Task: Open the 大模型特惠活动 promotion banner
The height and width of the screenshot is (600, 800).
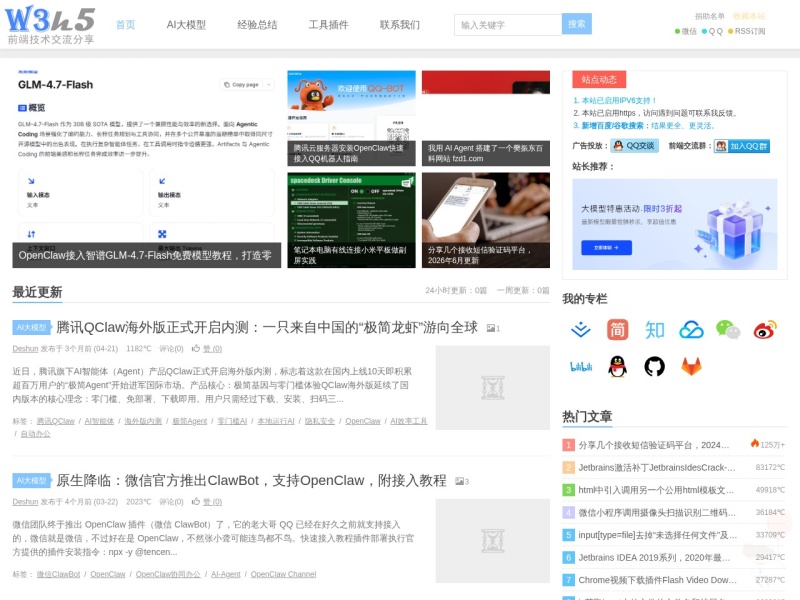Action: (x=674, y=224)
